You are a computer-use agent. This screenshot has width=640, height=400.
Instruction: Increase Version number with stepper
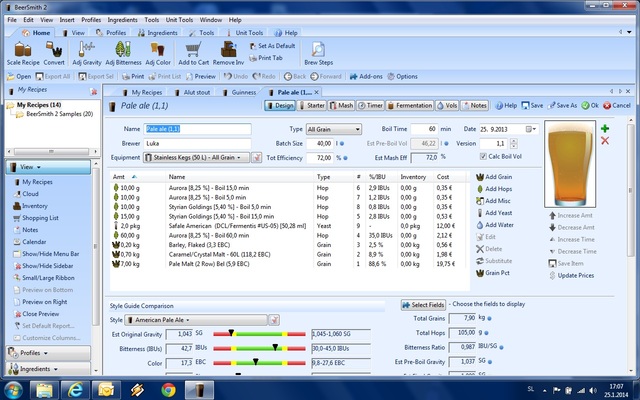[513, 141]
